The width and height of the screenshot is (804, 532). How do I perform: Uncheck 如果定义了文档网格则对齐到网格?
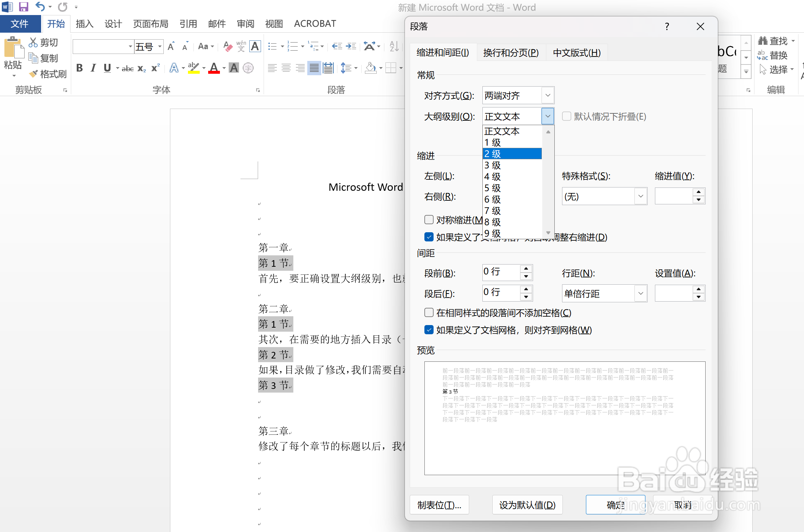click(429, 329)
